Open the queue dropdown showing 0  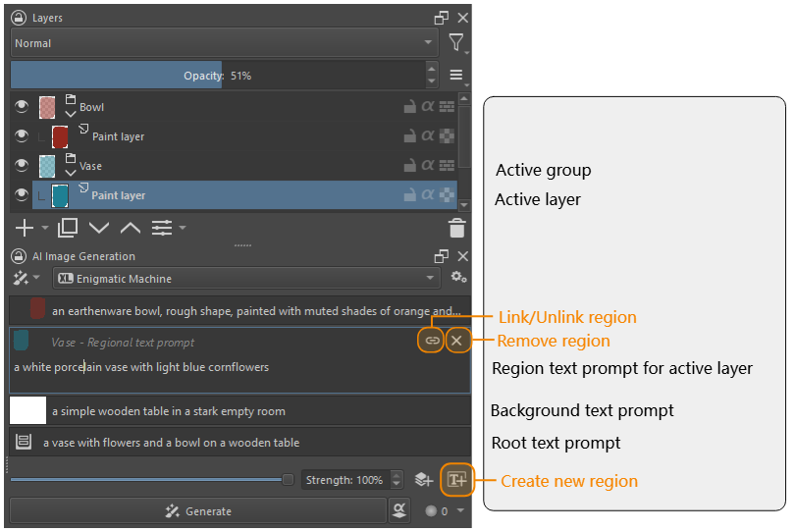[x=446, y=511]
